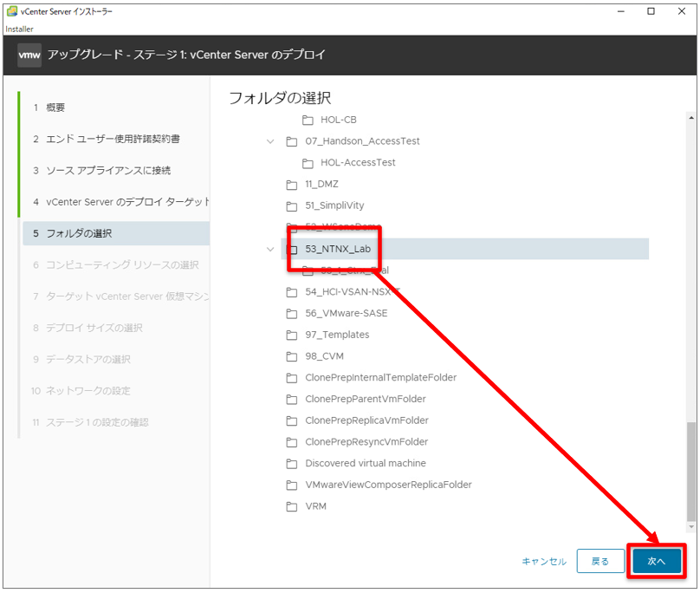This screenshot has width=700, height=593.
Task: Click 戻る to go back
Action: (x=600, y=561)
